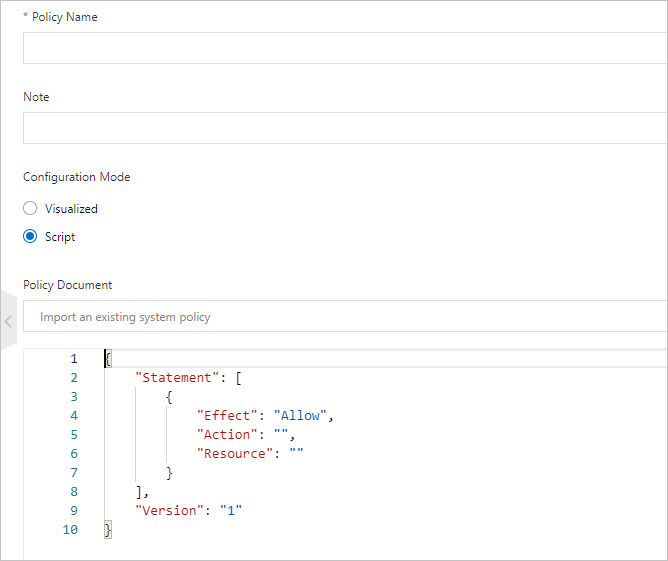This screenshot has width=668, height=561.
Task: Click the "Resource" key on line 6
Action: [235, 454]
